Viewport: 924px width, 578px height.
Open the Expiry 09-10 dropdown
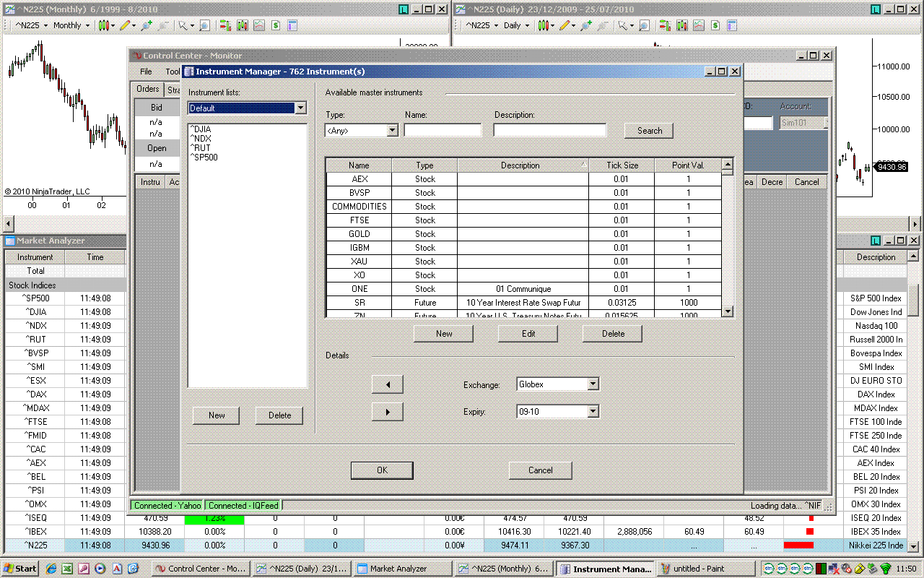click(593, 412)
